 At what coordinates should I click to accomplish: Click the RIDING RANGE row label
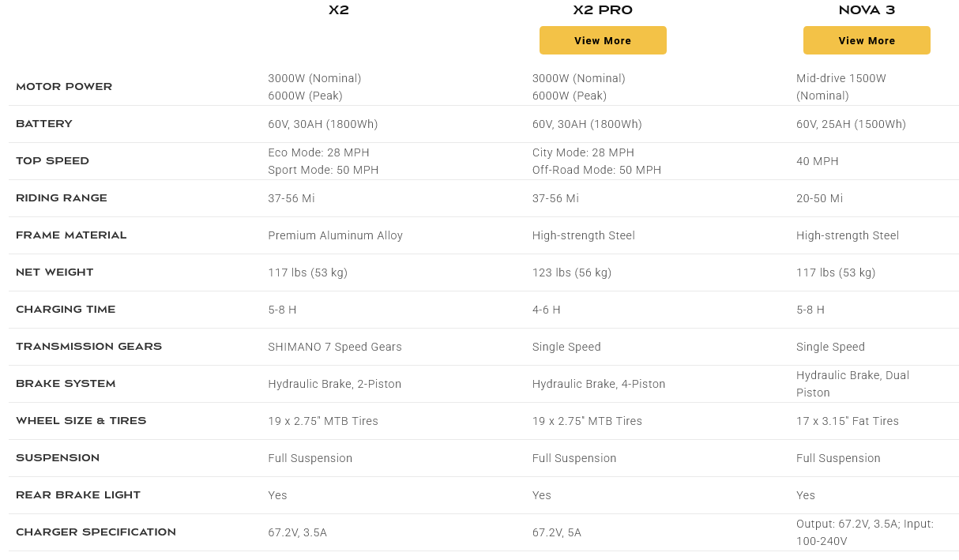[x=62, y=198]
